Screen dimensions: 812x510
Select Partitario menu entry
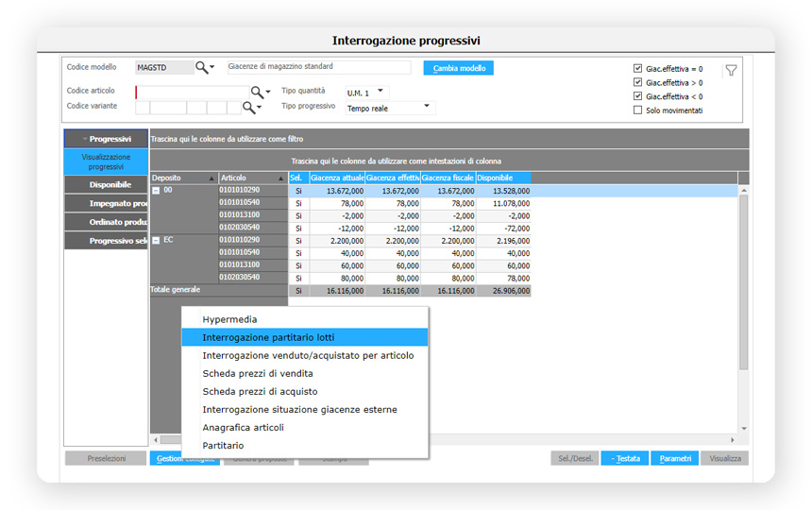coord(305,446)
